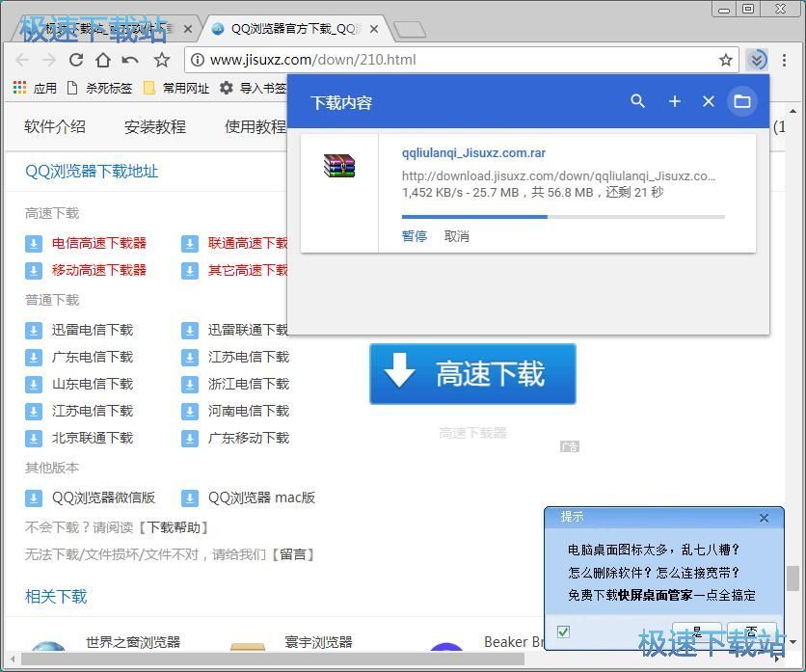Close the QQ浏览器官方下载 tab
This screenshot has height=672, width=806.
[374, 29]
